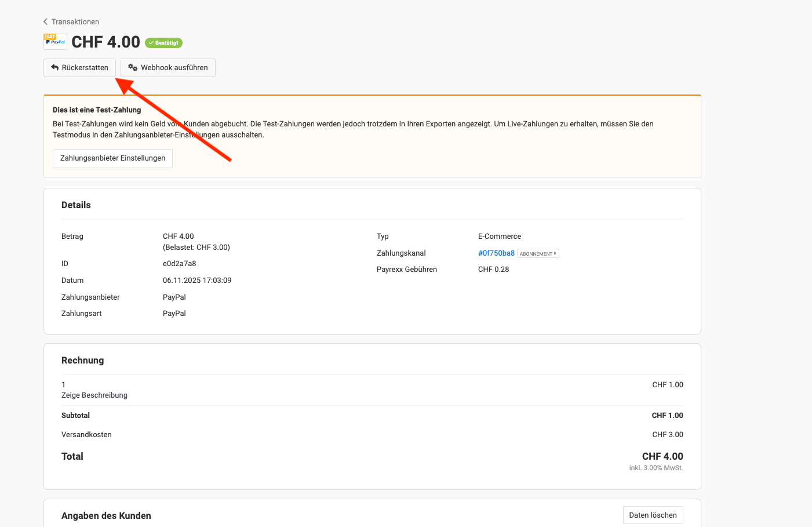Click the 'Dies ist eine Test-Zahlung' notice title
Image resolution: width=812 pixels, height=527 pixels.
(97, 110)
